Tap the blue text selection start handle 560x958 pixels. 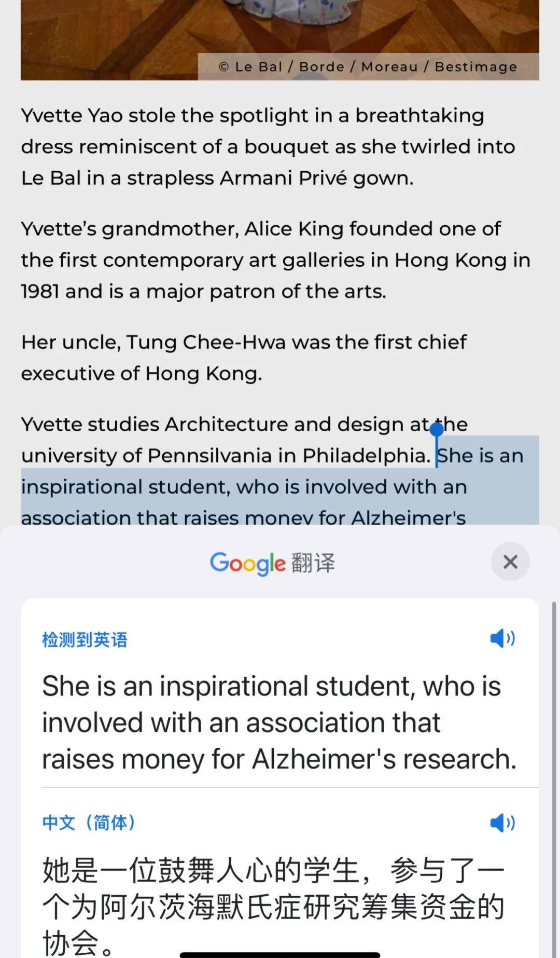(437, 430)
